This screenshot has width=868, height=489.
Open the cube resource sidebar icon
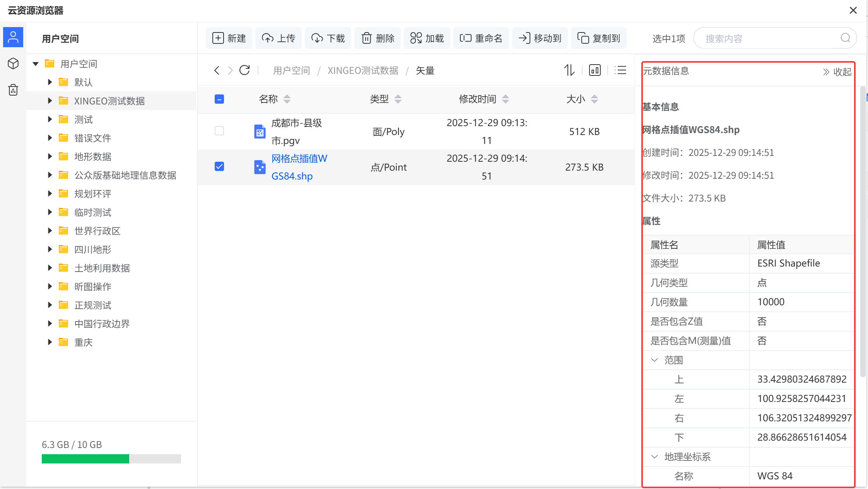13,63
